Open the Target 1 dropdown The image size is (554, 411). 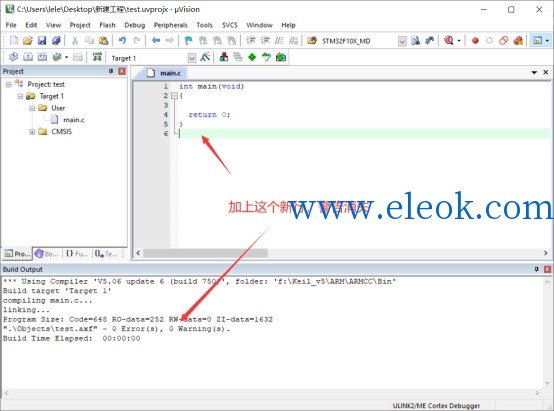pyautogui.click(x=191, y=58)
